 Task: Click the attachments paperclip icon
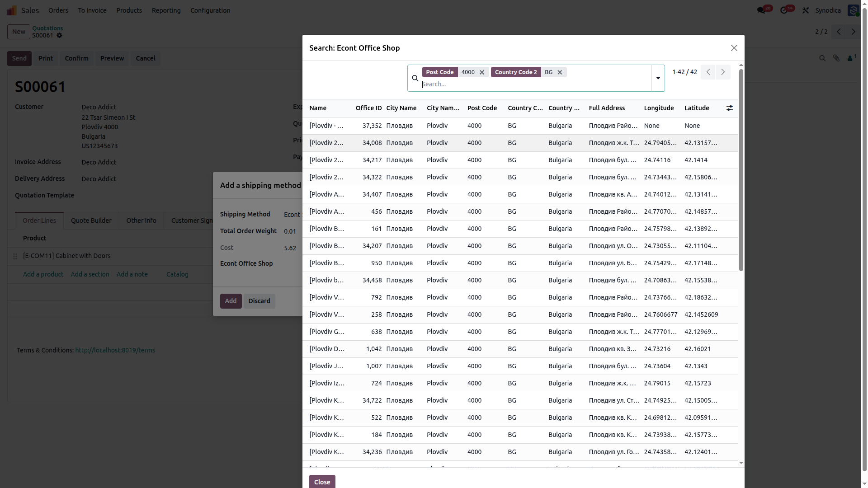[x=836, y=58]
